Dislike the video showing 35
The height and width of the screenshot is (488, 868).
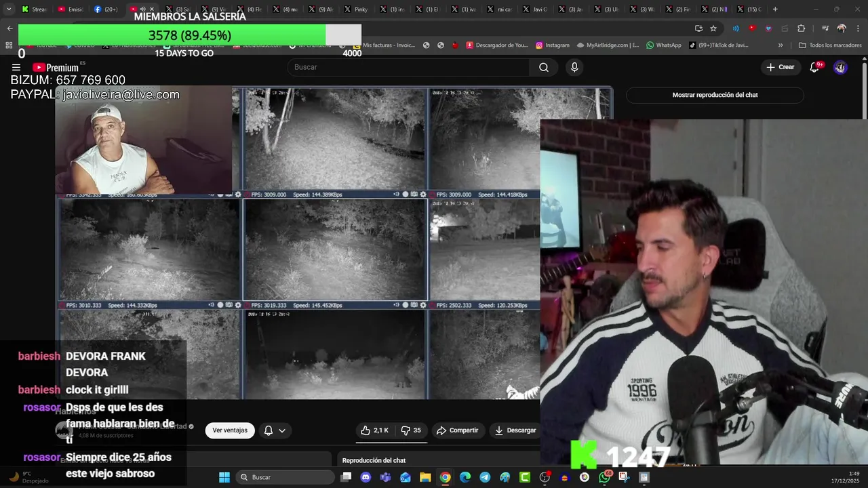pyautogui.click(x=411, y=430)
